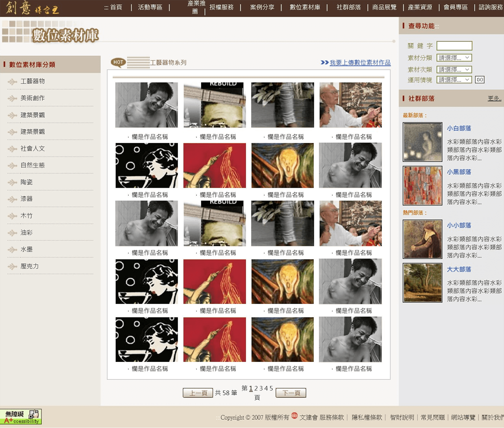Select 壓克力 category in sidebar
Screen dimensions: 504x428
click(30, 267)
